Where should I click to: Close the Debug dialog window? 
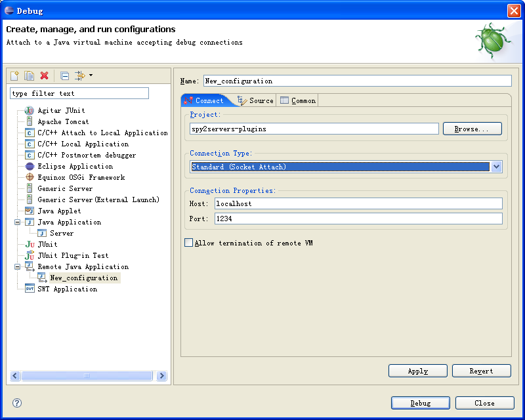pos(514,10)
